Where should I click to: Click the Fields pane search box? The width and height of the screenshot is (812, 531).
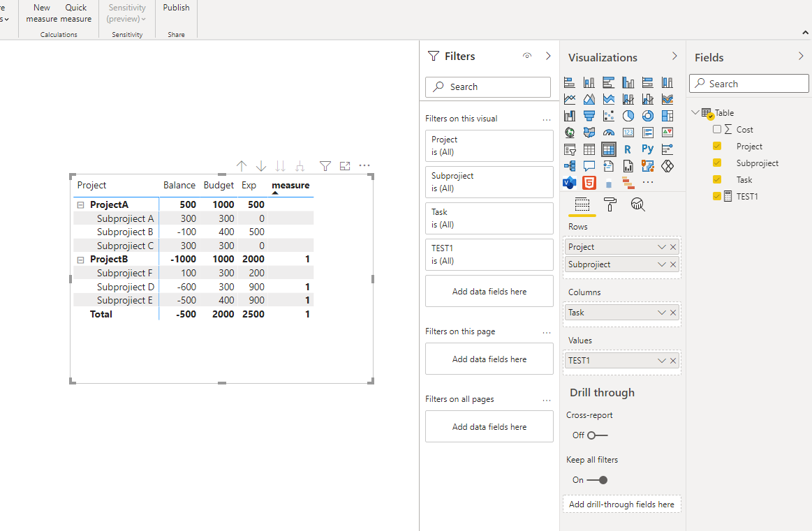click(x=749, y=83)
